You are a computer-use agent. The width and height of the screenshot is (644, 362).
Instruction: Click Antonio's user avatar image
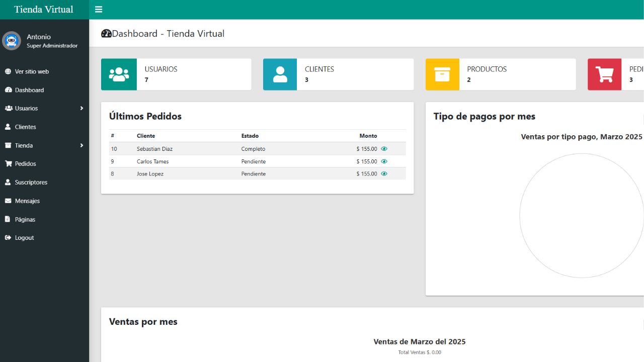coord(12,41)
